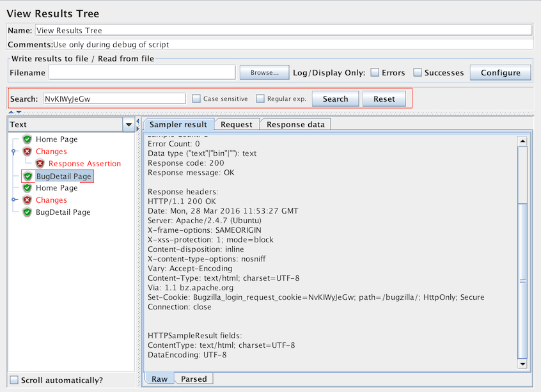
Task: Tick the Scroll automatically checkbox
Action: (14, 380)
